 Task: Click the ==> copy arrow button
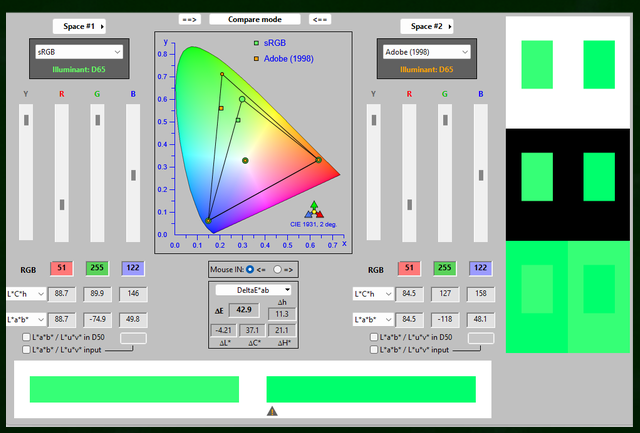pyautogui.click(x=189, y=19)
